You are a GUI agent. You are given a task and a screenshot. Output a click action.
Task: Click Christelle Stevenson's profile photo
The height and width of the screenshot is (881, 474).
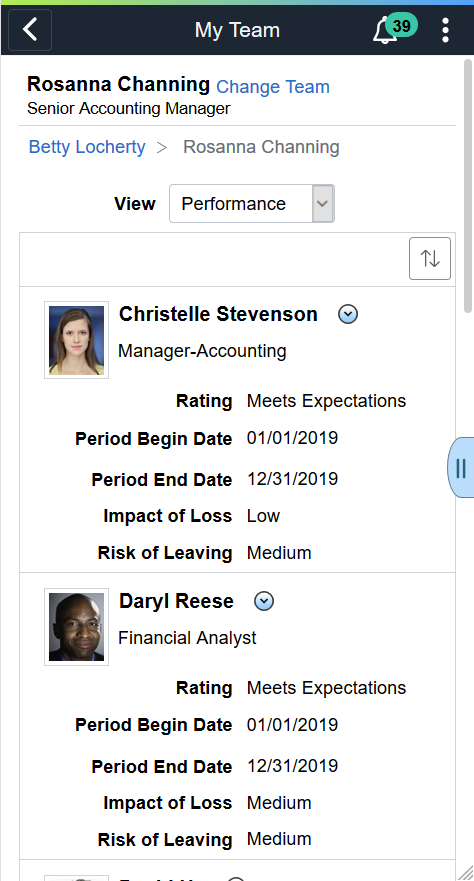76,340
